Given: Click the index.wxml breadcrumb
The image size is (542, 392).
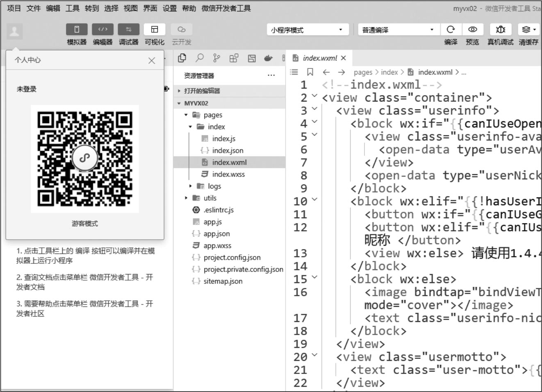Looking at the screenshot, I should [435, 73].
